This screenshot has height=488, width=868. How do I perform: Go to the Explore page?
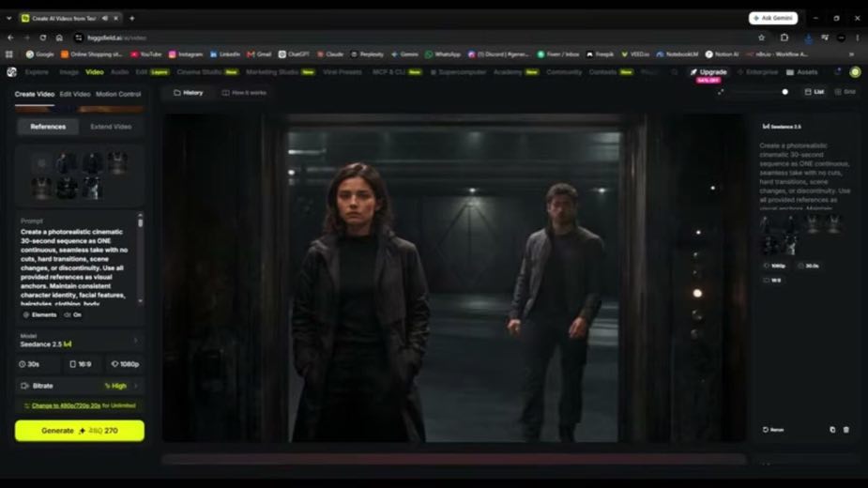(x=37, y=72)
